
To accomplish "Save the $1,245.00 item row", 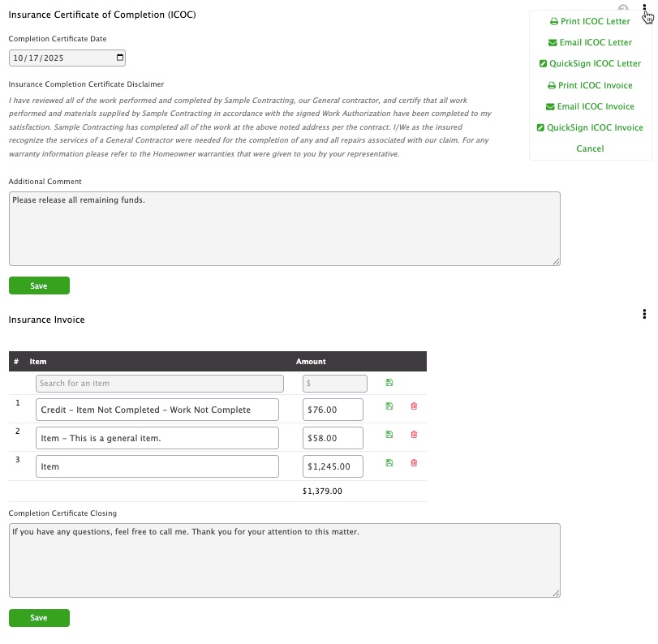I will (x=389, y=463).
